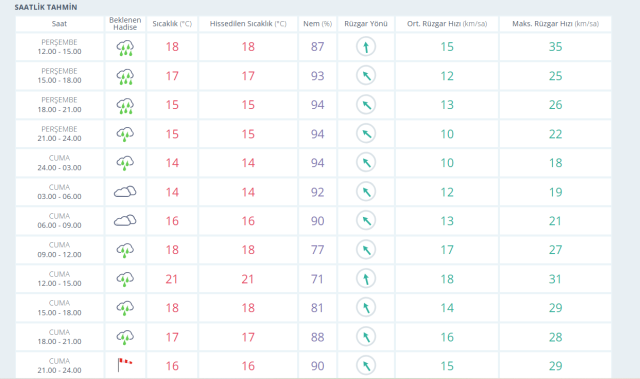This screenshot has width=640, height=379.
Task: Click the CUMA 24.00 - 03.00 time cell
Action: (x=59, y=163)
